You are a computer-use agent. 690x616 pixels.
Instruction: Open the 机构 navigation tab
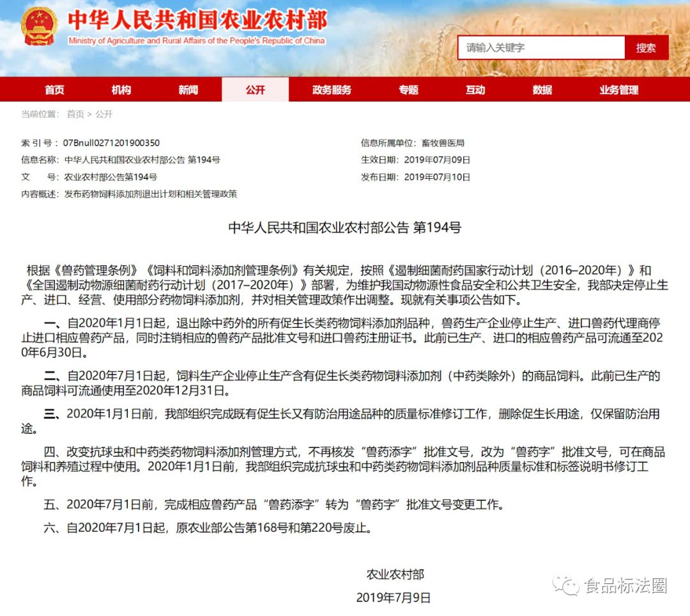(x=121, y=89)
